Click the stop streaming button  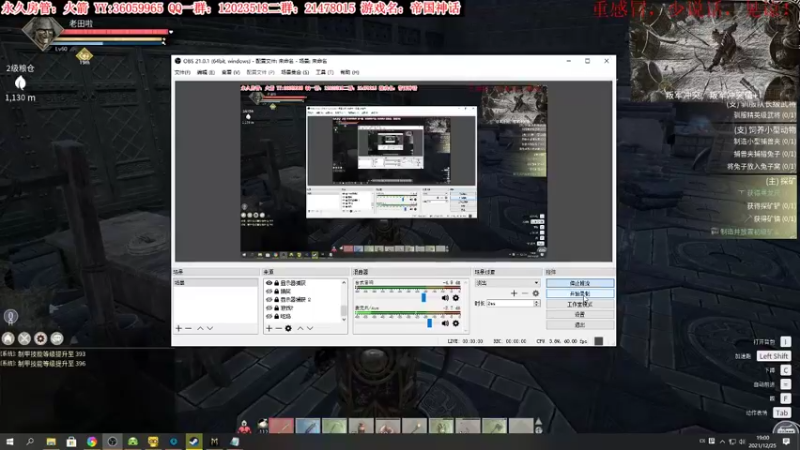[580, 283]
